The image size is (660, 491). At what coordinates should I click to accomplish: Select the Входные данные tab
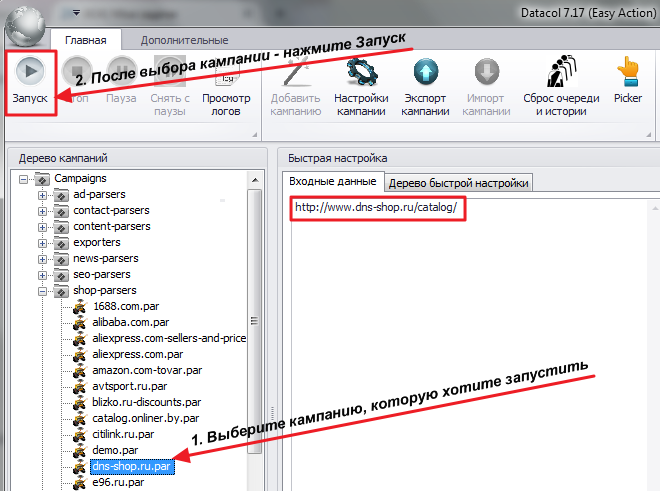point(333,181)
